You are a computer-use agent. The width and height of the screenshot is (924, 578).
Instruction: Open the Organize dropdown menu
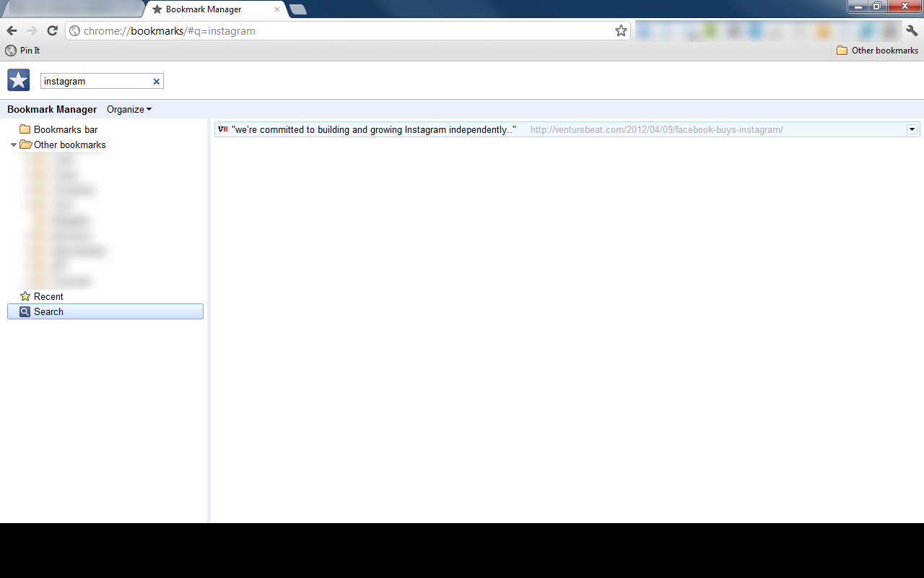pyautogui.click(x=129, y=110)
